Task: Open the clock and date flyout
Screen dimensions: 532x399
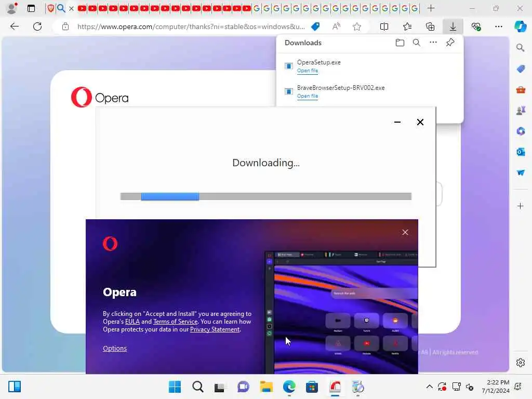Action: 495,387
